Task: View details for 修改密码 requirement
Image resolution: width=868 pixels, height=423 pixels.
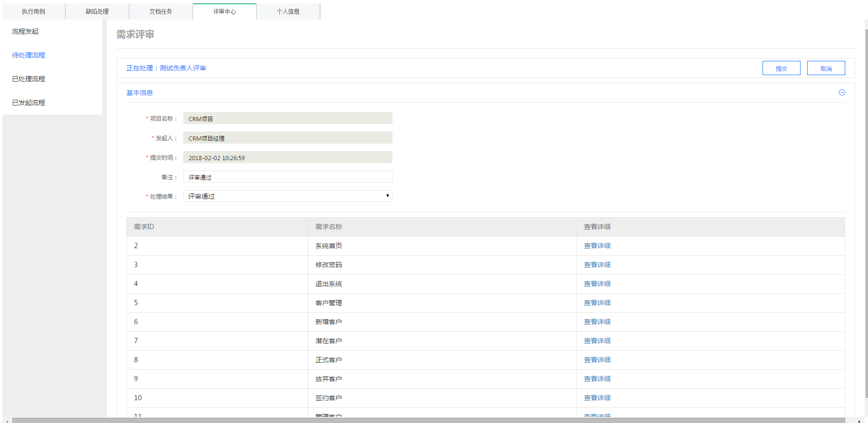Action: click(x=597, y=265)
